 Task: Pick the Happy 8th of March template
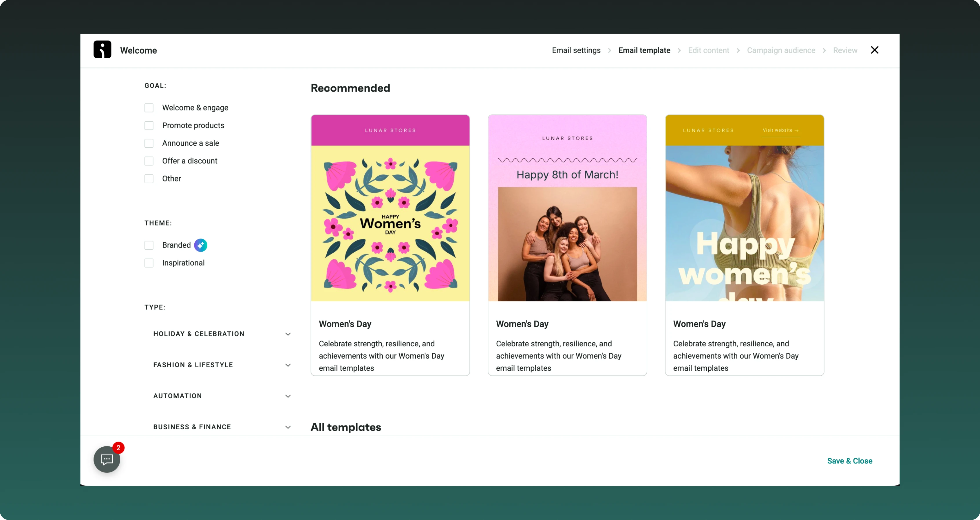pos(567,223)
